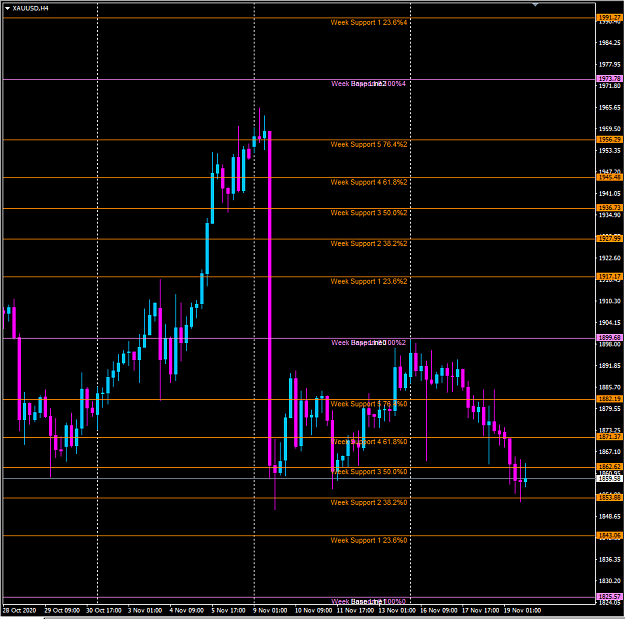
Task: Click the 13 Nov 01:00 time label
Action: (397, 611)
